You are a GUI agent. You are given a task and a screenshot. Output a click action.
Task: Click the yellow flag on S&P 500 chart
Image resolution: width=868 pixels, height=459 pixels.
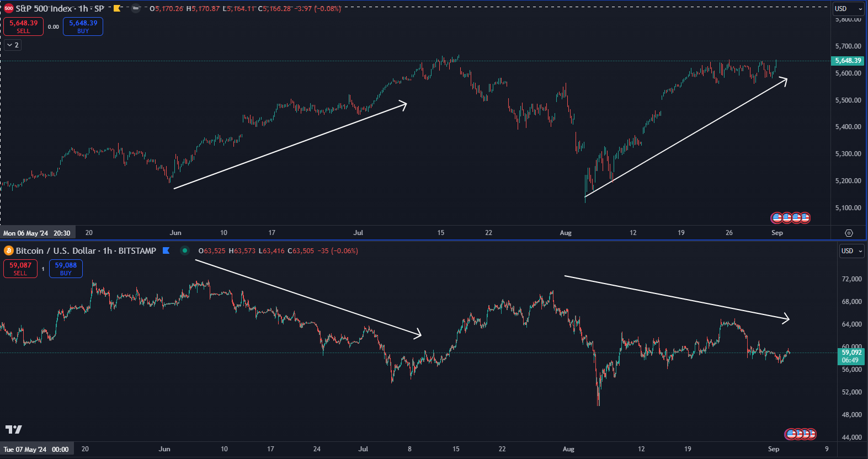(117, 8)
